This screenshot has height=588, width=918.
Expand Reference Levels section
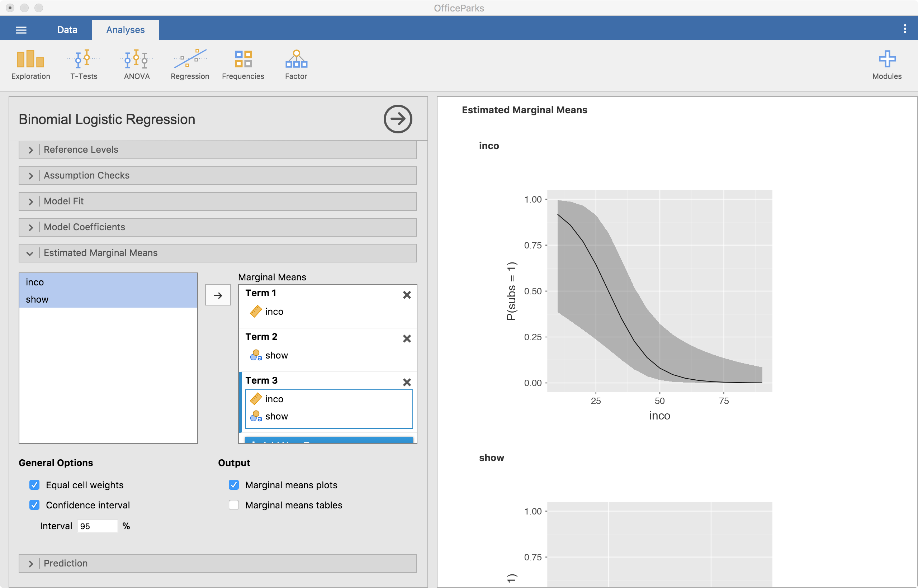(217, 150)
